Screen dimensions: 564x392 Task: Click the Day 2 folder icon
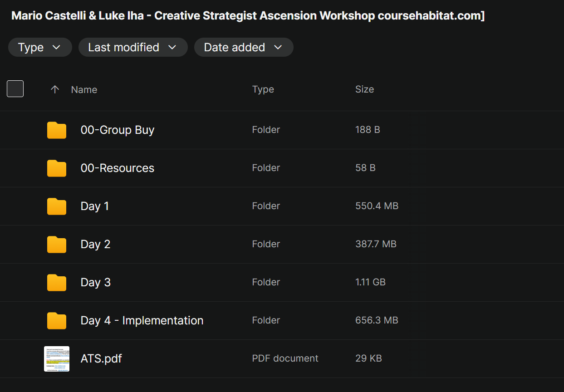[x=57, y=245]
